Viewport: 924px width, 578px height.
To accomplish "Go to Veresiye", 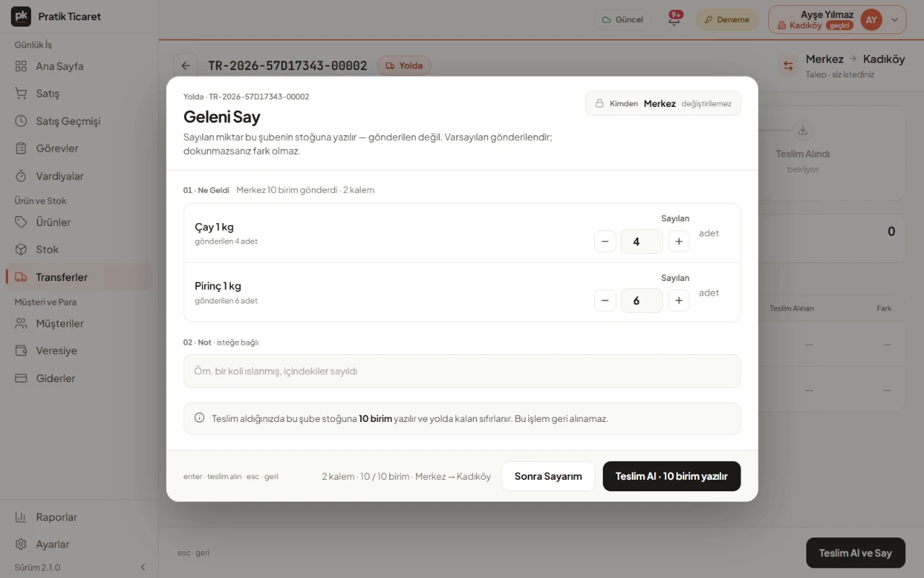I will point(79,350).
